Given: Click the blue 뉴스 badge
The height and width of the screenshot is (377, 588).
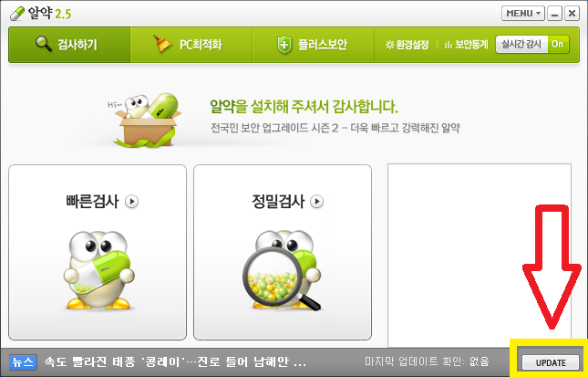Looking at the screenshot, I should coord(23,362).
